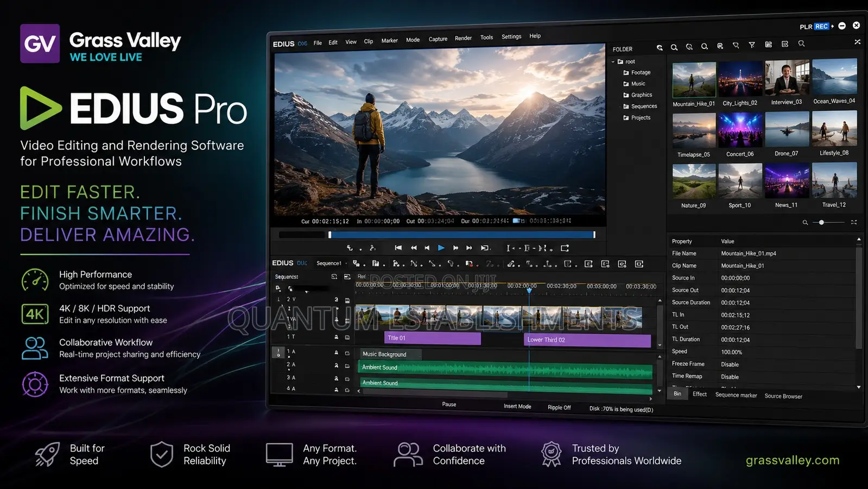
Task: Select the Lower Third 02 clip
Action: pos(587,340)
